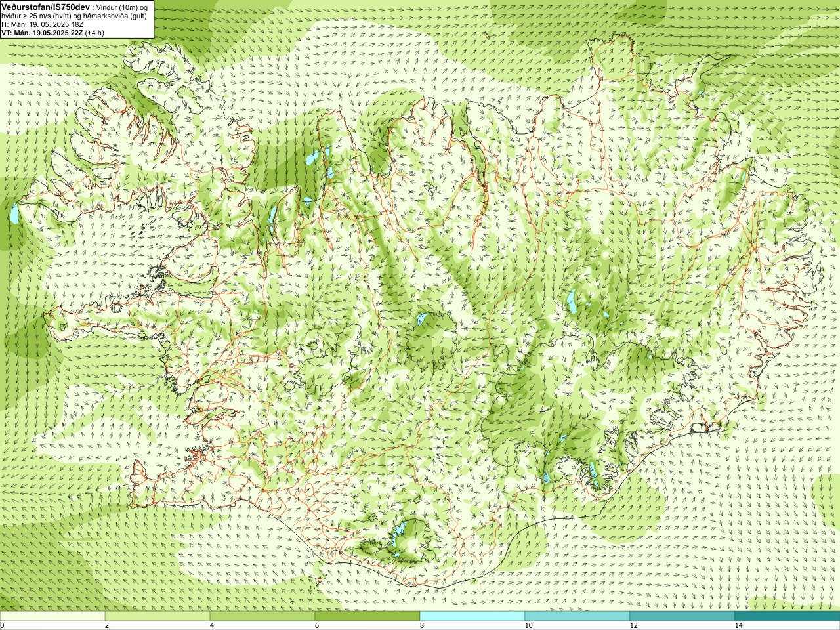840x630 pixels.
Task: Click the '6' tick label on the scale
Action: tap(317, 625)
